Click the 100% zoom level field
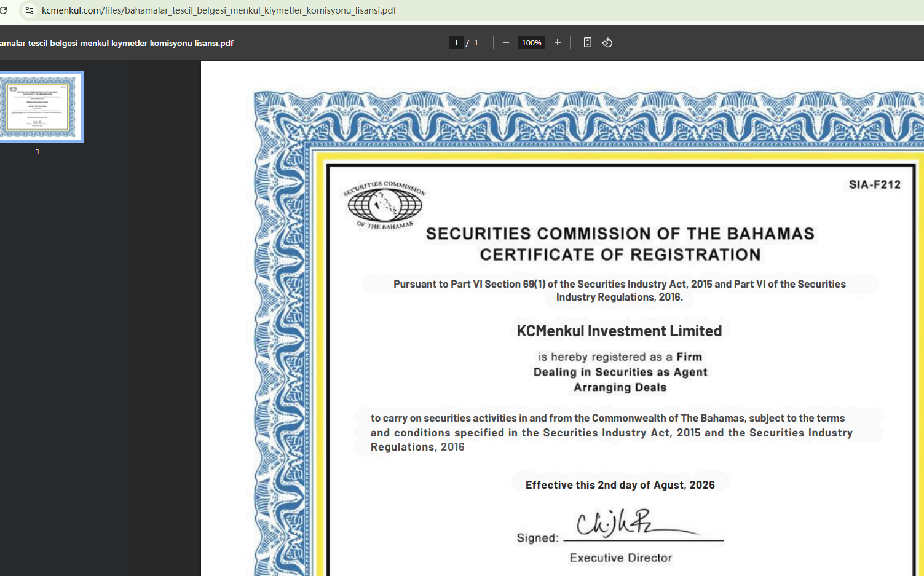 pyautogui.click(x=531, y=43)
